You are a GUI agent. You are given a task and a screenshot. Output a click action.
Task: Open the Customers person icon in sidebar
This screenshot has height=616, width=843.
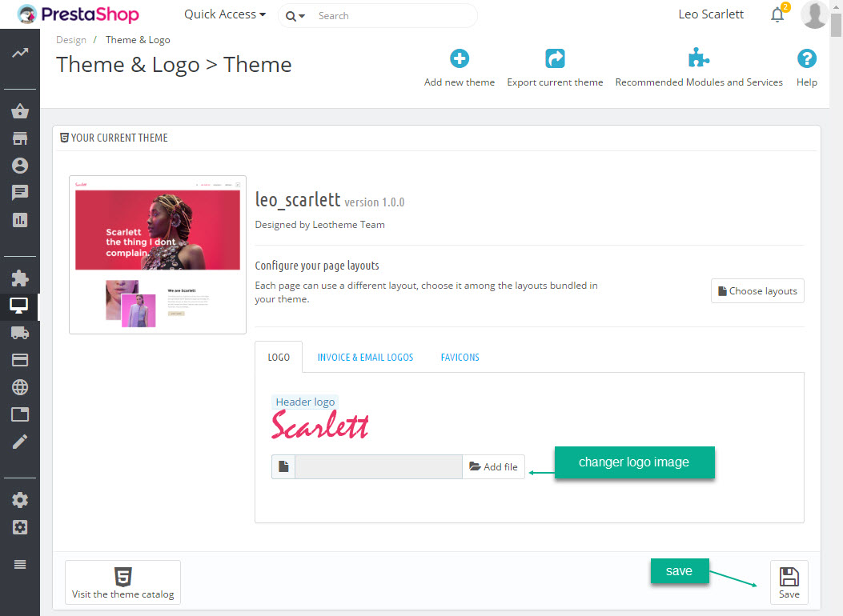pyautogui.click(x=20, y=166)
